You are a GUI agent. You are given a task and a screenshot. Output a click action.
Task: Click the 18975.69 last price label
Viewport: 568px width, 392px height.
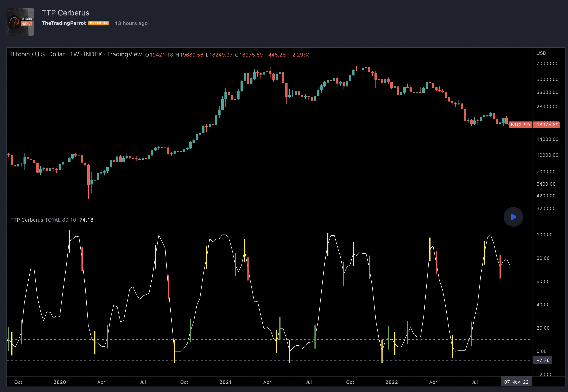(x=547, y=125)
